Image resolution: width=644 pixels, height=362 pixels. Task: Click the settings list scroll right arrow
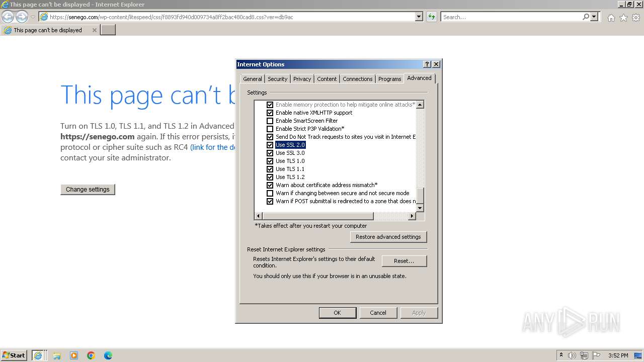coord(412,216)
